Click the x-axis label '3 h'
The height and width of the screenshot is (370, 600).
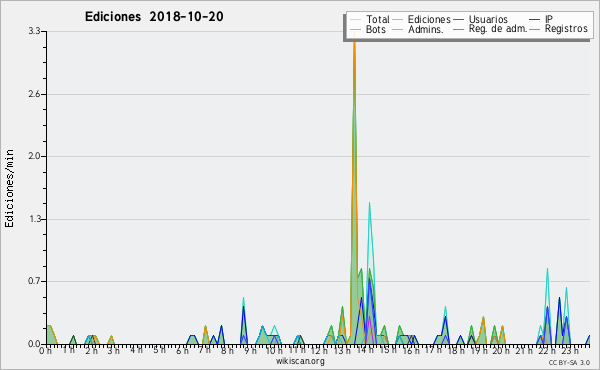coord(113,351)
